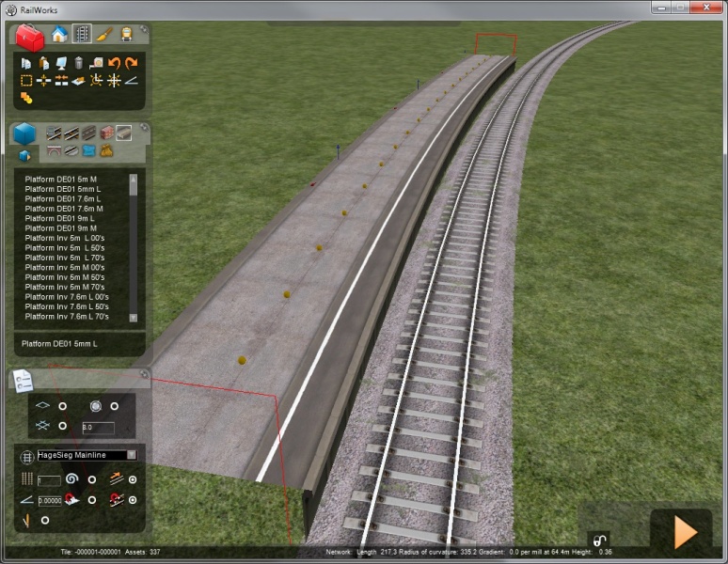
Task: Toggle the grid diamond radio option
Action: point(62,406)
